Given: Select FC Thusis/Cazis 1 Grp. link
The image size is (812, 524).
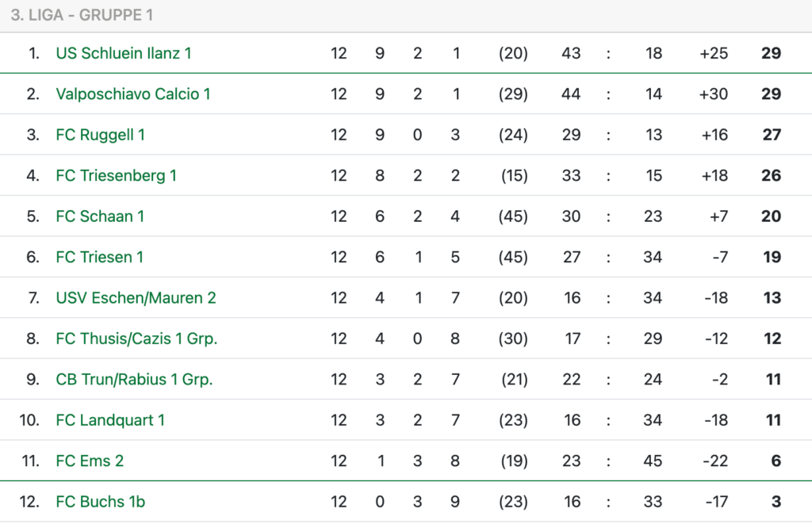Looking at the screenshot, I should pos(136,338).
